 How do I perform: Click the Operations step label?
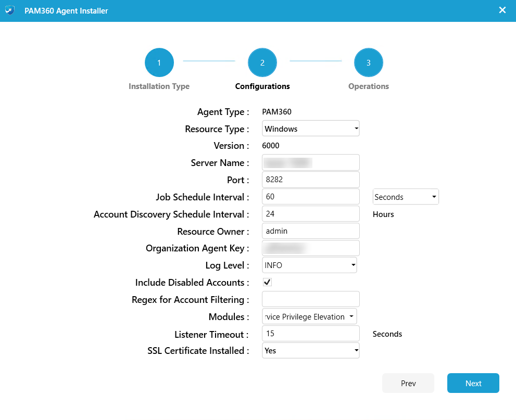coord(369,86)
